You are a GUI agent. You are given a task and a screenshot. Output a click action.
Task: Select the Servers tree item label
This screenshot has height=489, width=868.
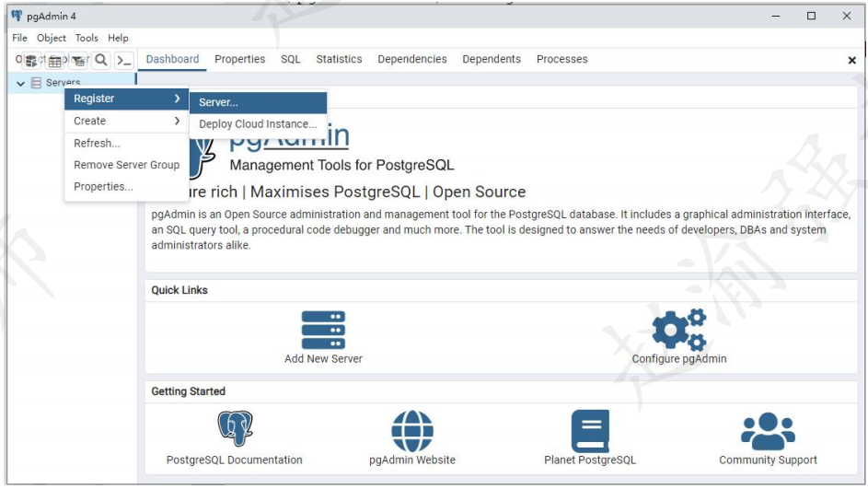click(64, 83)
